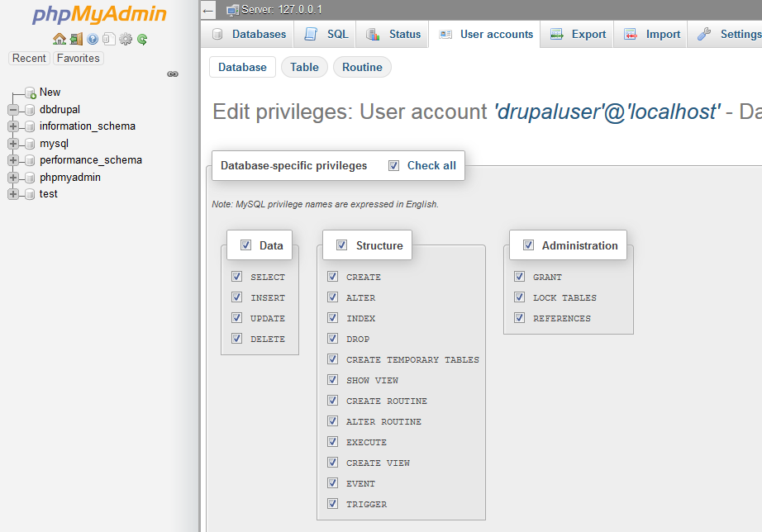This screenshot has width=762, height=532.
Task: Click the SQL tab sheet icon
Action: point(311,34)
